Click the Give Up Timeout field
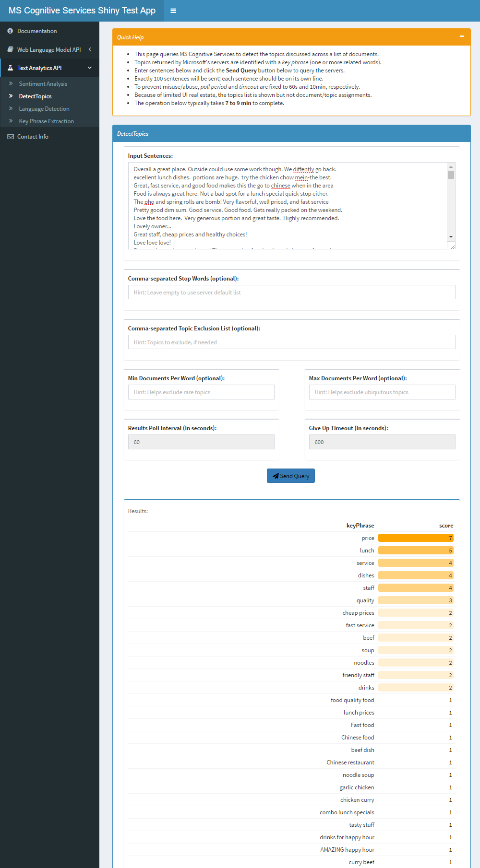 (x=382, y=442)
